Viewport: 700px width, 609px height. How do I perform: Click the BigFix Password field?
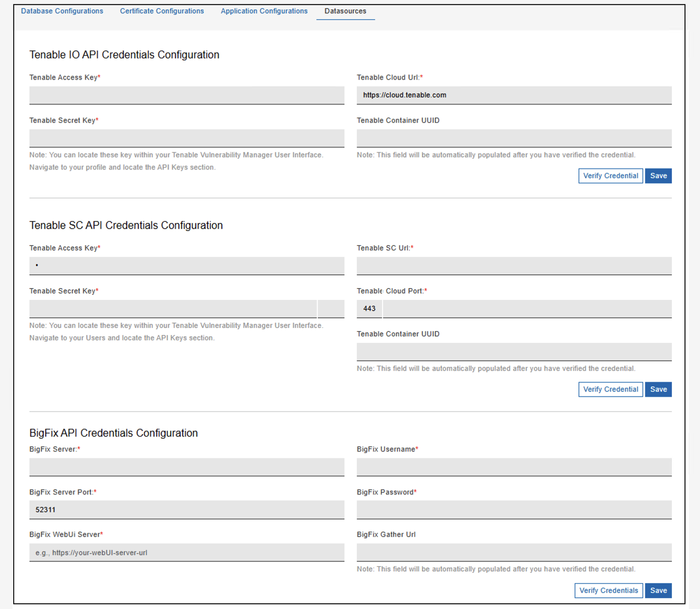[514, 510]
